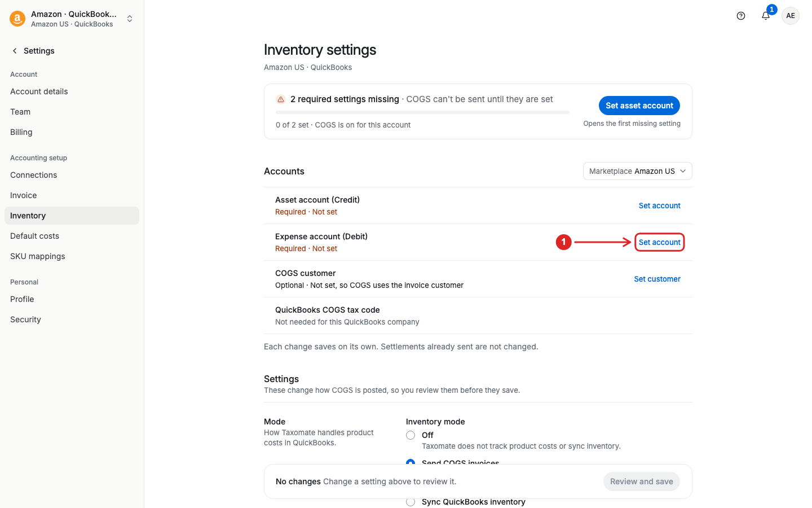Screen dimensions: 812x508
Task: Click Set account for Asset account (Credit)
Action: 659,205
